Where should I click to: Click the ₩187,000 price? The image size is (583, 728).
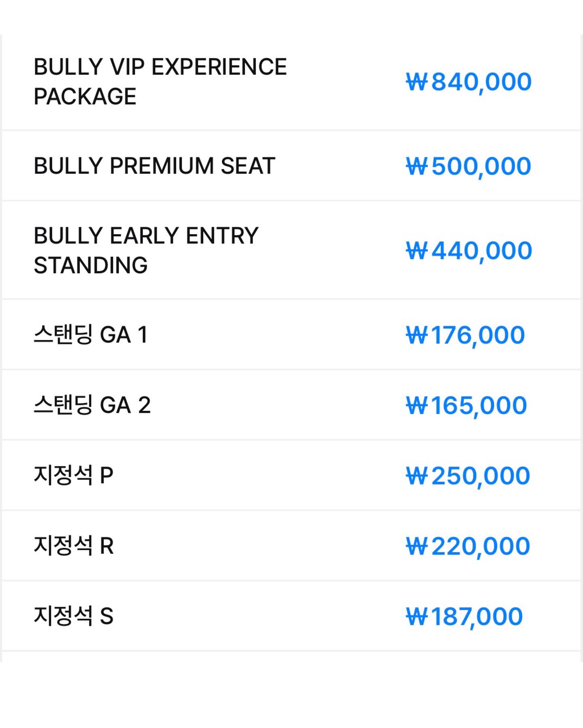click(464, 617)
